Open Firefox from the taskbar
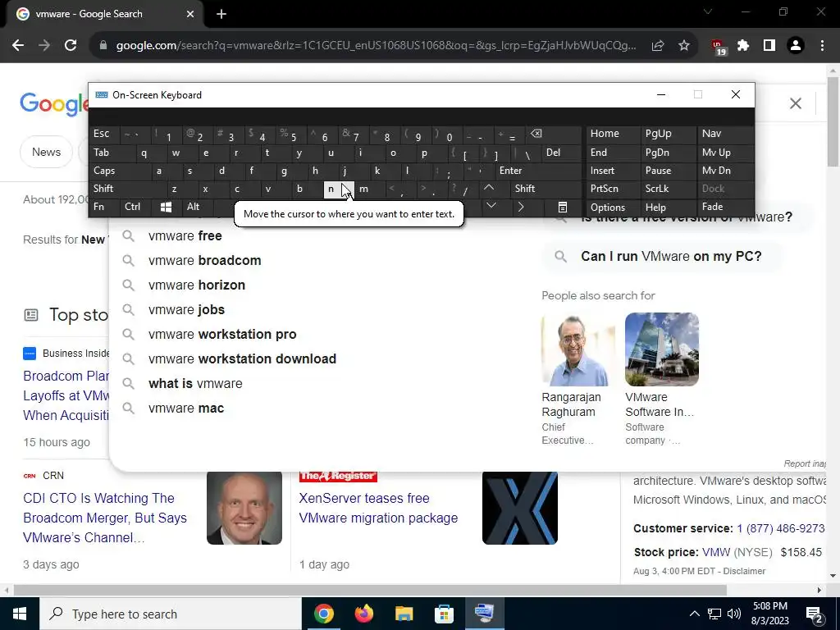This screenshot has width=840, height=630. coord(363,614)
